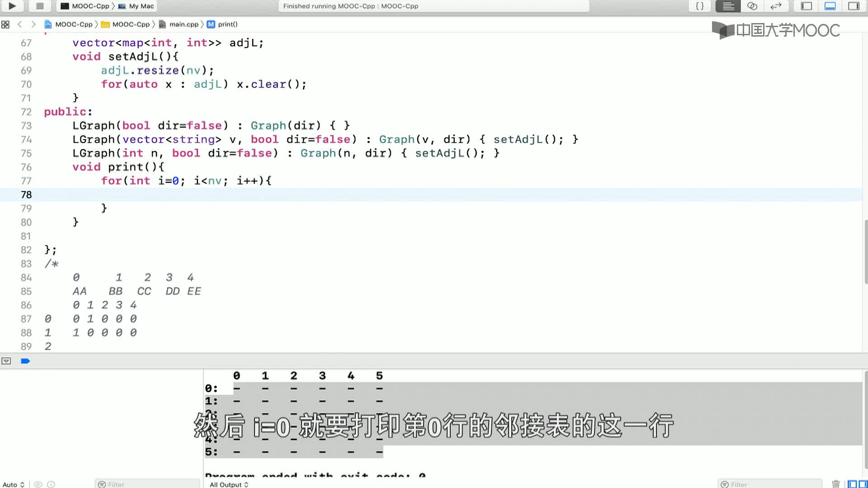
Task: Focus the console Filter field
Action: point(769,484)
